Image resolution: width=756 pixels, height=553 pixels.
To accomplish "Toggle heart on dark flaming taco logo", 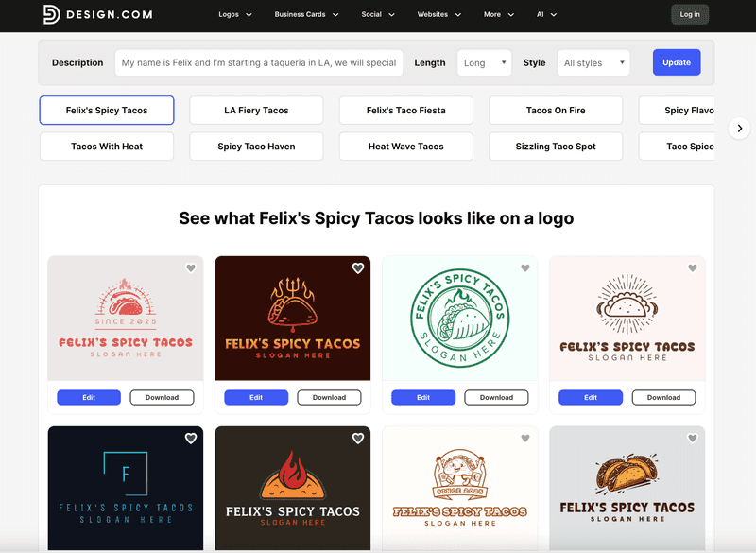I will coord(358,268).
